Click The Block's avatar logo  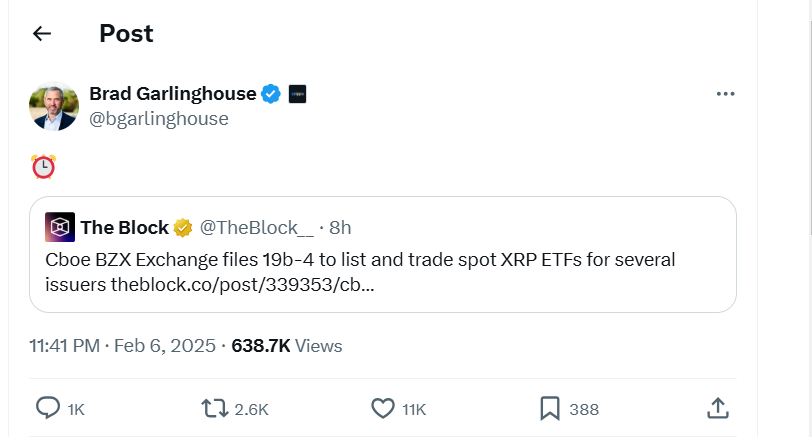[60, 227]
